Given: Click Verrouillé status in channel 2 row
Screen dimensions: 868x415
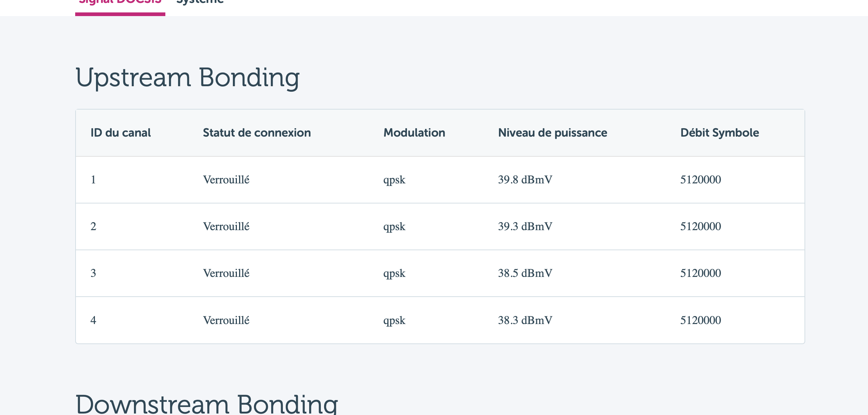Looking at the screenshot, I should point(226,226).
